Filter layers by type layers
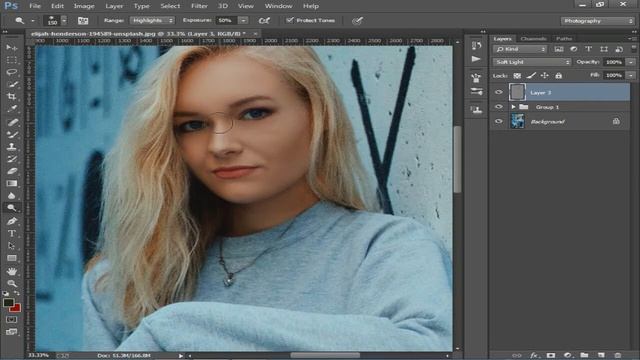This screenshot has width=640, height=360. pyautogui.click(x=589, y=49)
